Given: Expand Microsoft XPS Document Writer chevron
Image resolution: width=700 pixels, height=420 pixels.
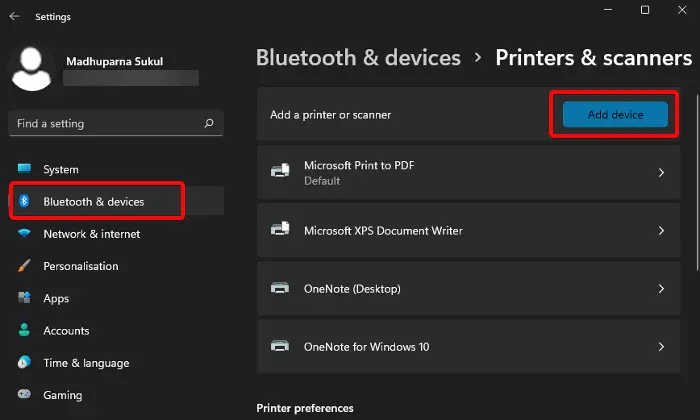Looking at the screenshot, I should tap(661, 231).
